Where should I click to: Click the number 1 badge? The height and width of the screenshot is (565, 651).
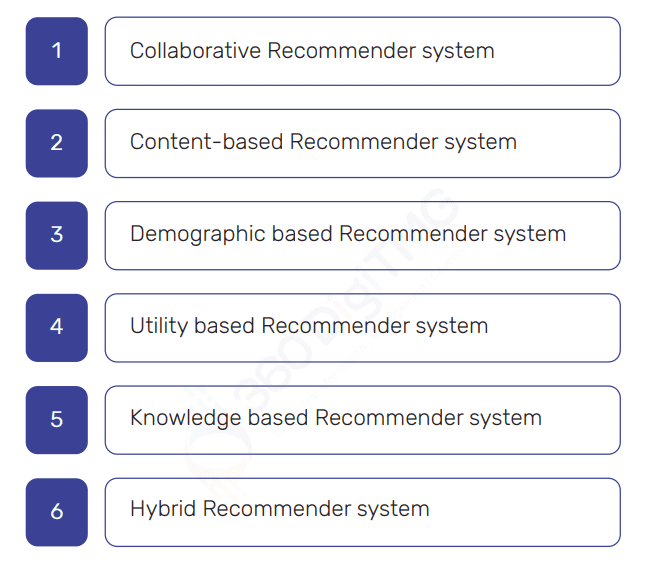click(x=56, y=51)
